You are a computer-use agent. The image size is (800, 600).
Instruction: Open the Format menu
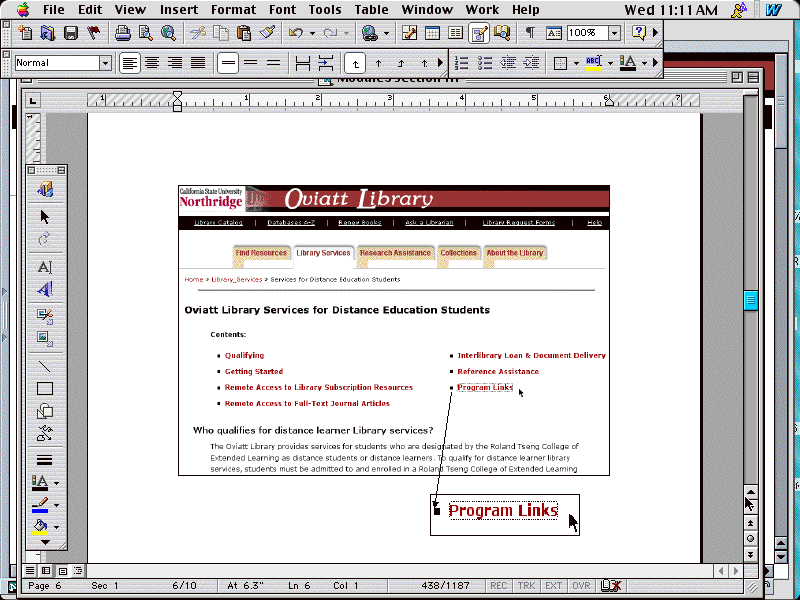tap(233, 10)
